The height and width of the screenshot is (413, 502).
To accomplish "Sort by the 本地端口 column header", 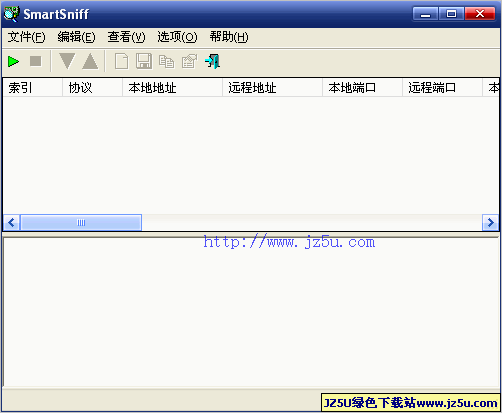I will [362, 88].
